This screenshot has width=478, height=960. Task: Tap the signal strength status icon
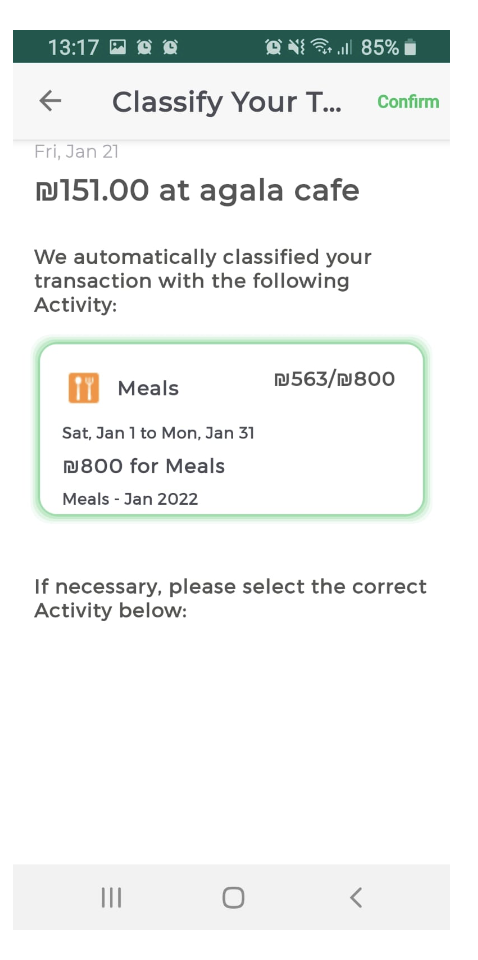coord(345,48)
